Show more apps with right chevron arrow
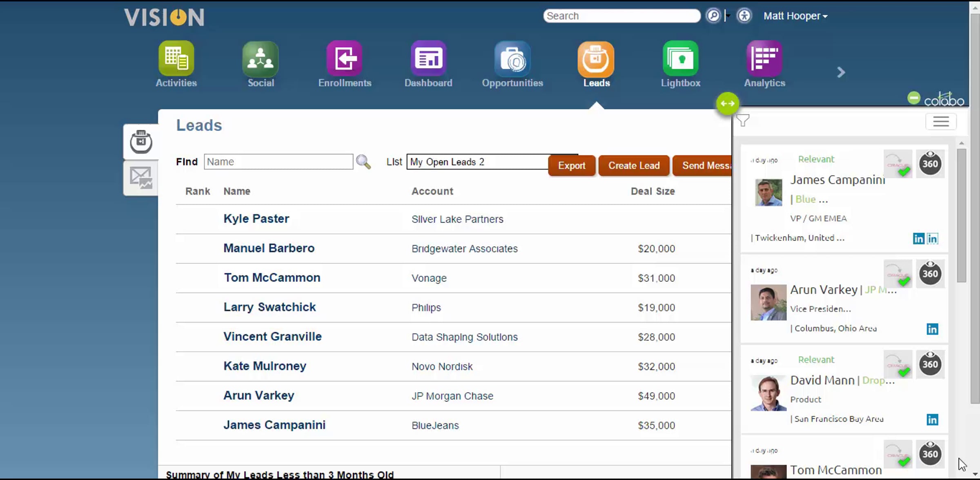 click(x=841, y=72)
